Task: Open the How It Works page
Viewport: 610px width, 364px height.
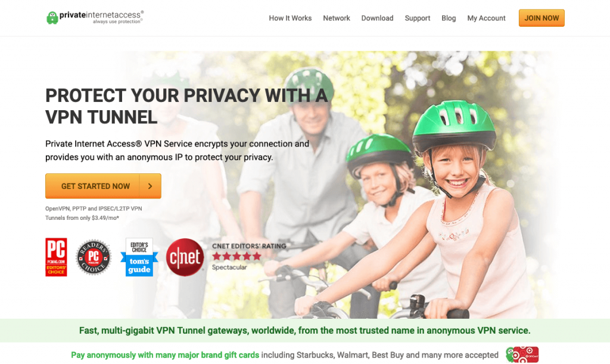Action: click(x=290, y=18)
